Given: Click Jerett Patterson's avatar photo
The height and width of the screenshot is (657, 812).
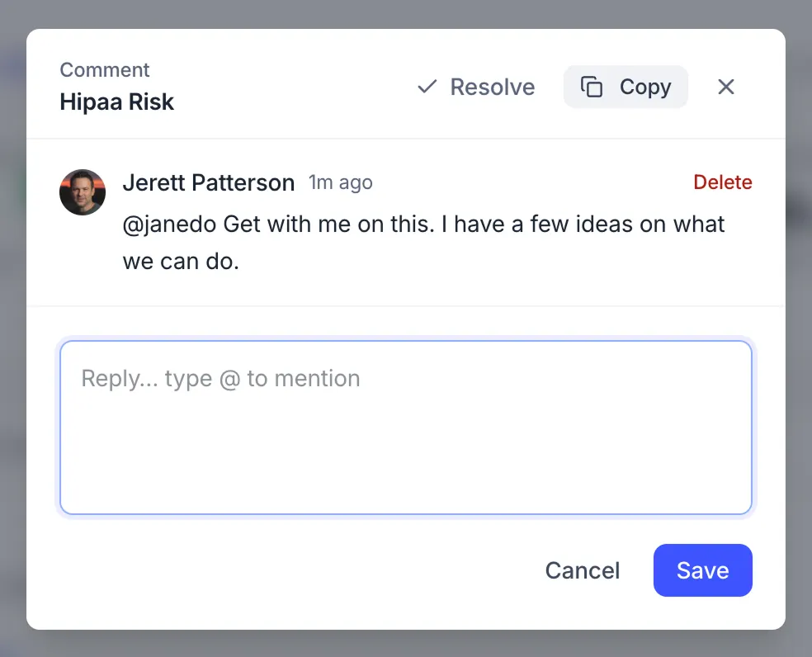Looking at the screenshot, I should click(83, 192).
